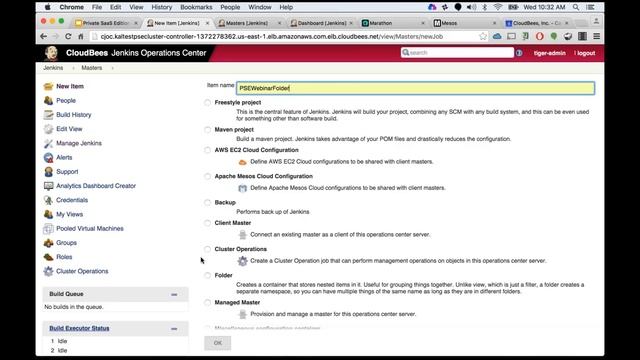The image size is (640, 360).
Task: Open the Manage Jenkins wrench icon
Action: pyautogui.click(x=48, y=143)
